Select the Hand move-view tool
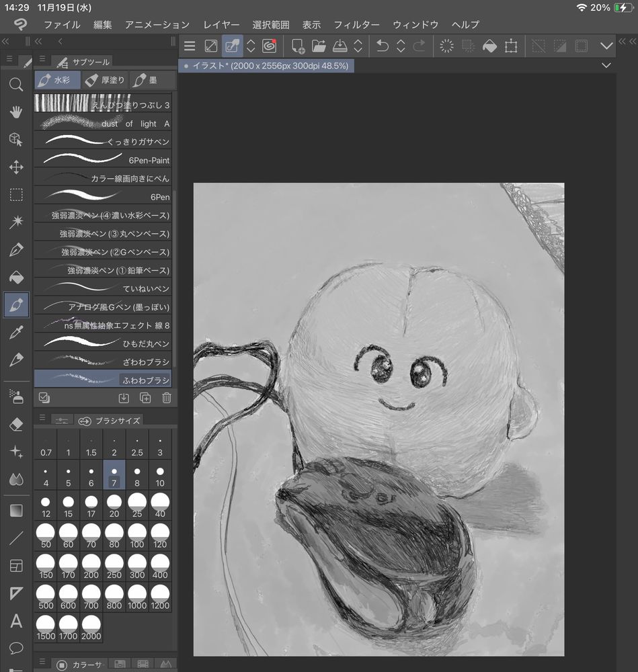638x672 pixels. [16, 112]
